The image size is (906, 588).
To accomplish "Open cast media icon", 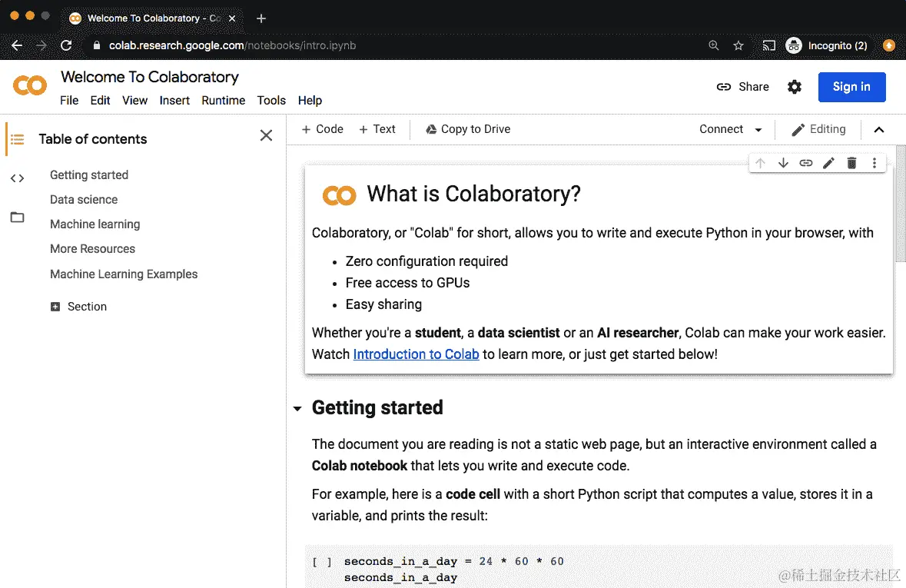I will coord(768,45).
